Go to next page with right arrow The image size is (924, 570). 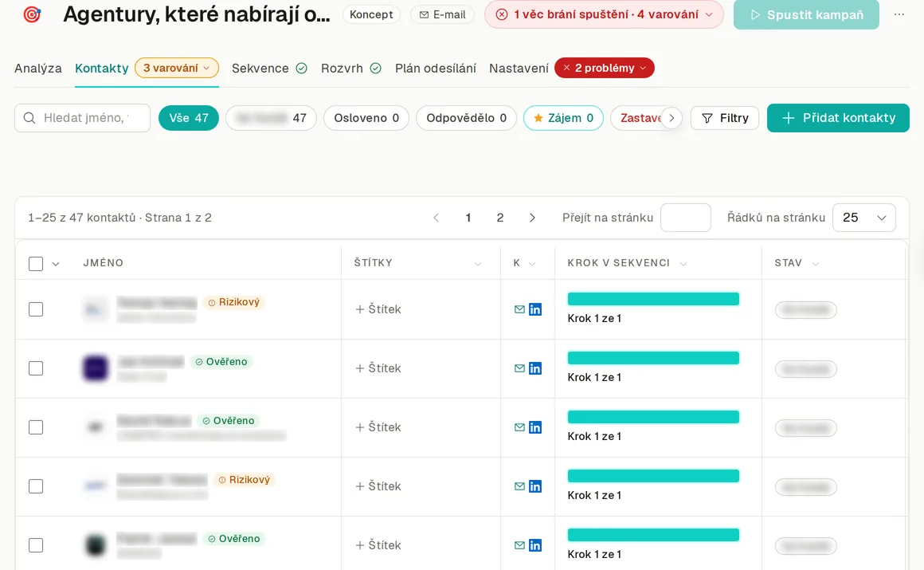(532, 218)
